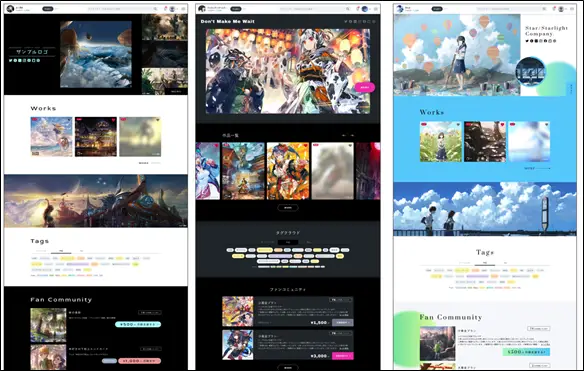
Task: Click the Twitter icon under サンプルロゴ
Action: point(10,60)
